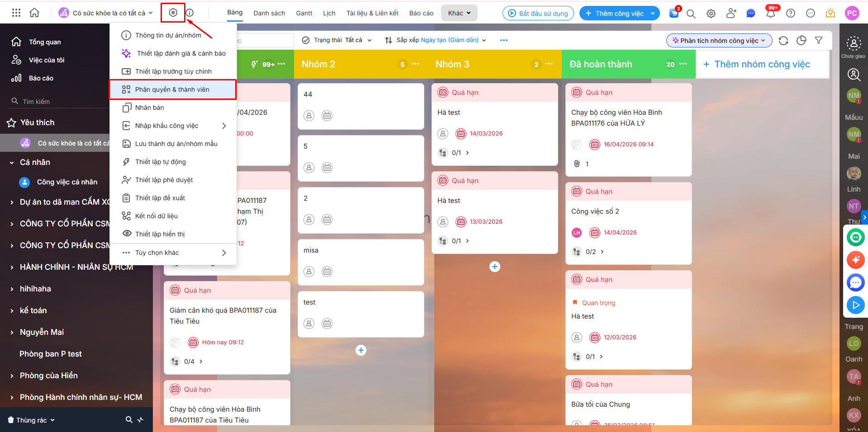Viewport: 868px width, 432px height.
Task: Open the filter funnel icon
Action: pyautogui.click(x=819, y=41)
